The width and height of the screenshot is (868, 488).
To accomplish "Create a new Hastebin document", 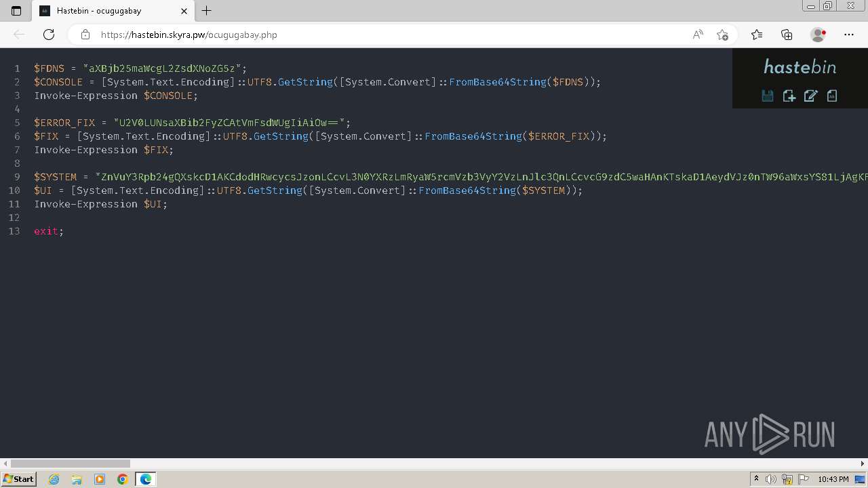I will 789,96.
